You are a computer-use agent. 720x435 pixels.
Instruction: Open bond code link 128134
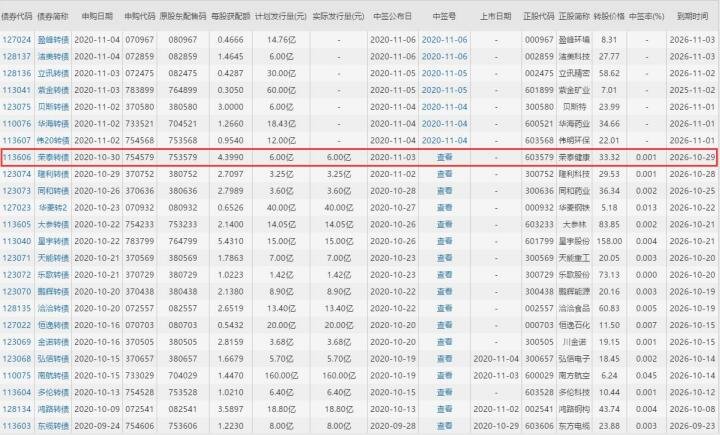tap(17, 409)
